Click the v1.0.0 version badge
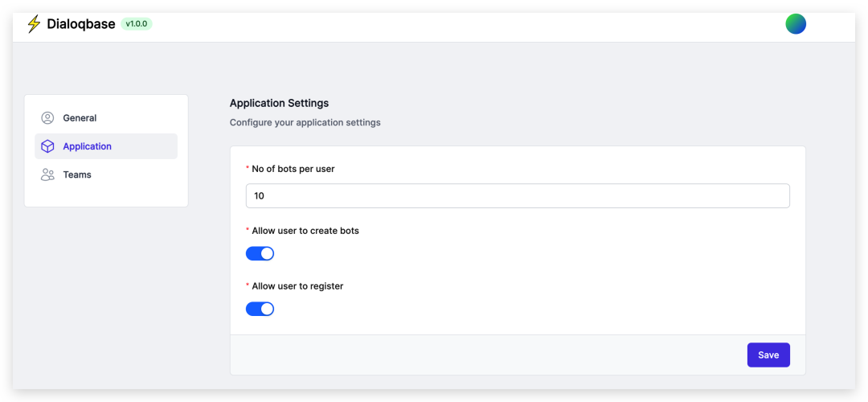Image resolution: width=868 pixels, height=402 pixels. [x=136, y=24]
